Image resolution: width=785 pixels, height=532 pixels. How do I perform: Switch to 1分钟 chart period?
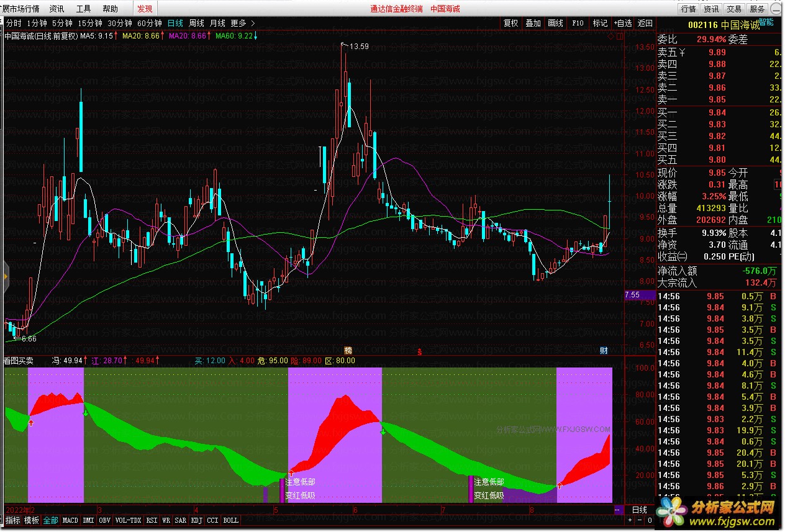tap(37, 23)
